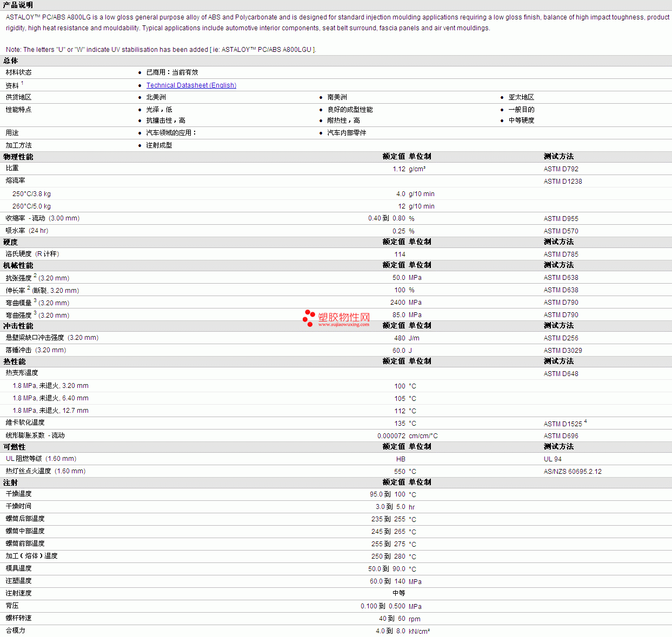672x637 pixels.
Task: Select 亚太地区 in the supply regions
Action: 521,97
